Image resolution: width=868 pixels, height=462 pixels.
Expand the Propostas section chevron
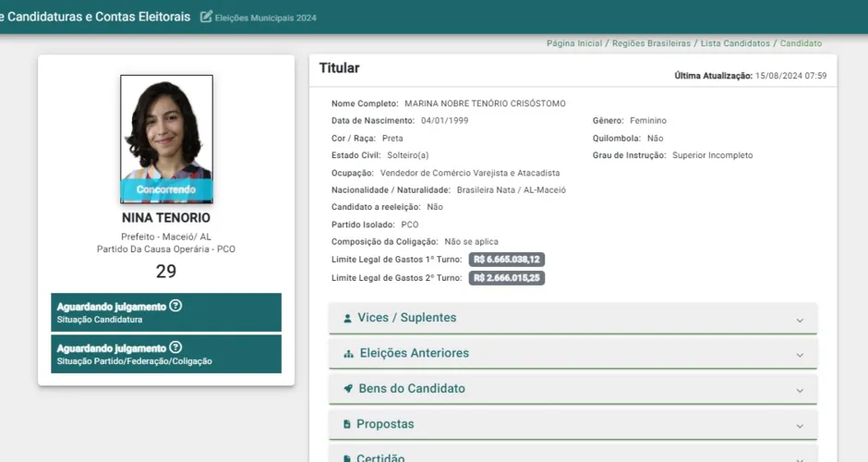point(800,426)
